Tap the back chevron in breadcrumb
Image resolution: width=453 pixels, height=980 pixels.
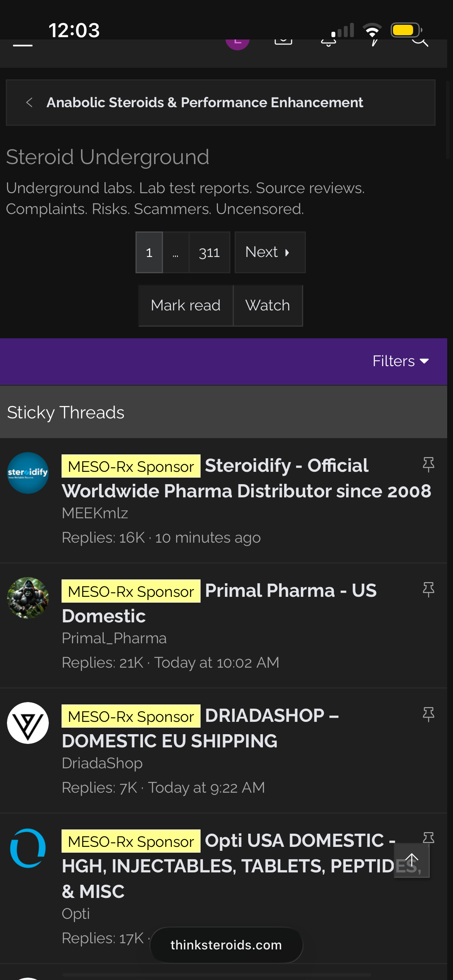pos(29,103)
